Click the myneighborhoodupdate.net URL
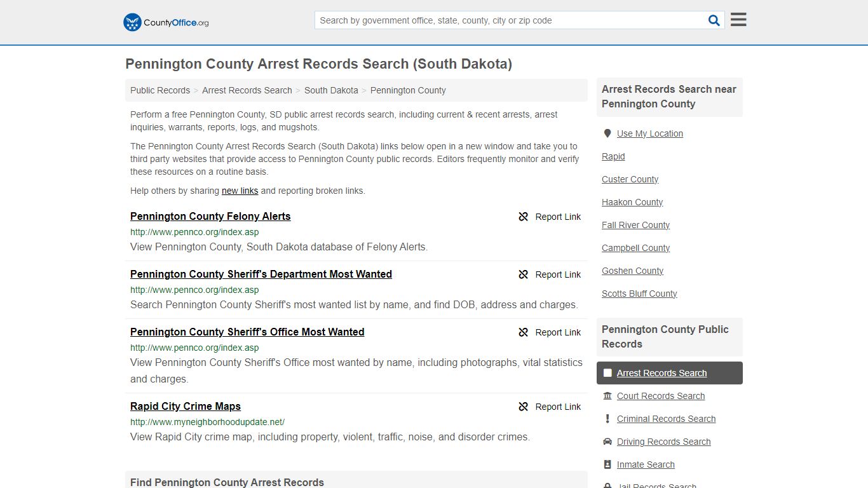Viewport: 868px width, 488px height. pyautogui.click(x=207, y=422)
